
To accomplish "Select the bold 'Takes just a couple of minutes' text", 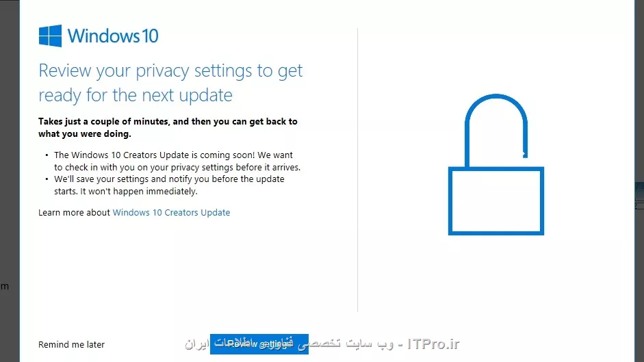I will [168, 127].
